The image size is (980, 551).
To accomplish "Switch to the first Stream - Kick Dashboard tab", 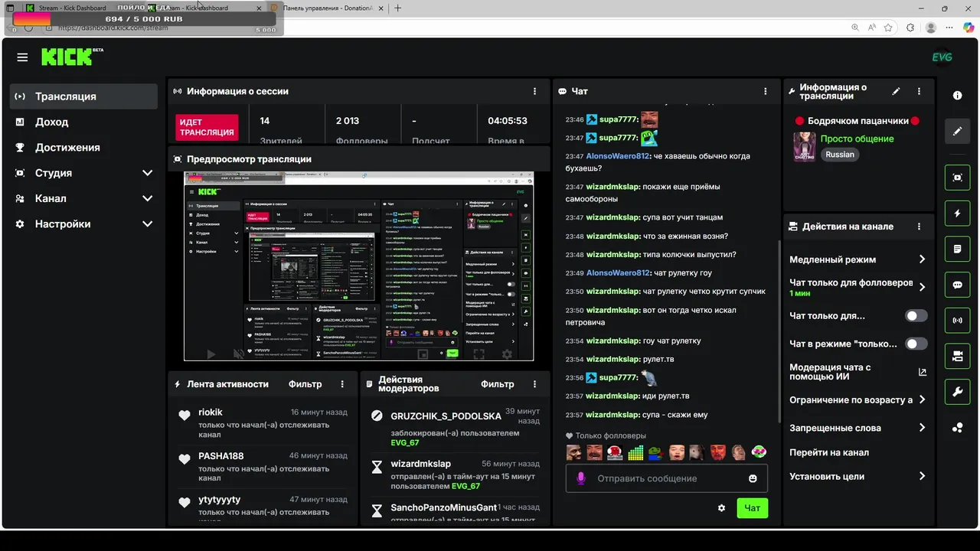I will pos(73,8).
